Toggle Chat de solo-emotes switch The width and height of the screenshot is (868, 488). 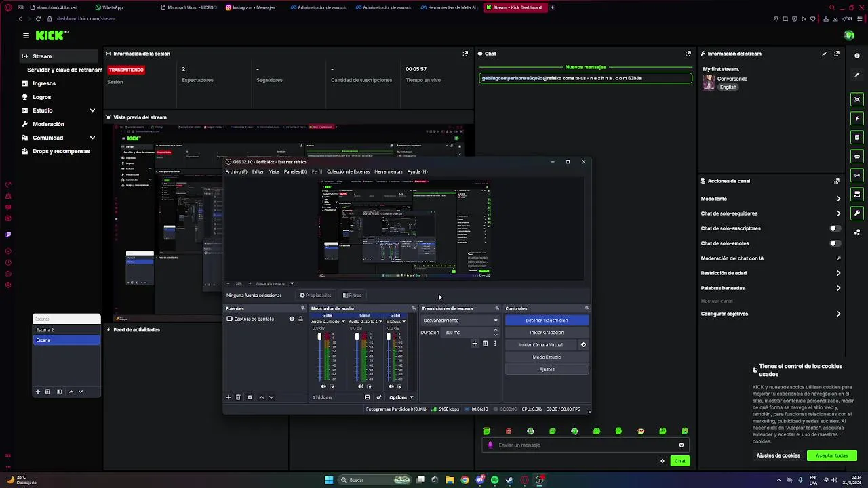pos(835,243)
